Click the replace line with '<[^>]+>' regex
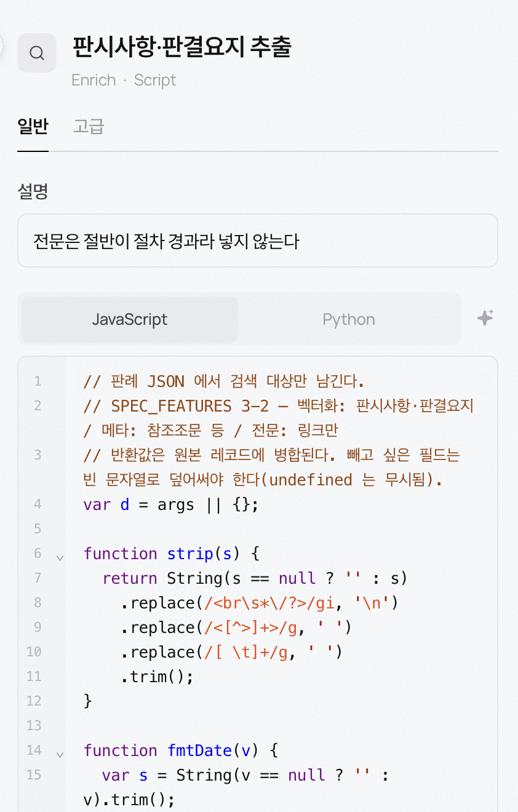Image resolution: width=518 pixels, height=812 pixels. click(236, 627)
